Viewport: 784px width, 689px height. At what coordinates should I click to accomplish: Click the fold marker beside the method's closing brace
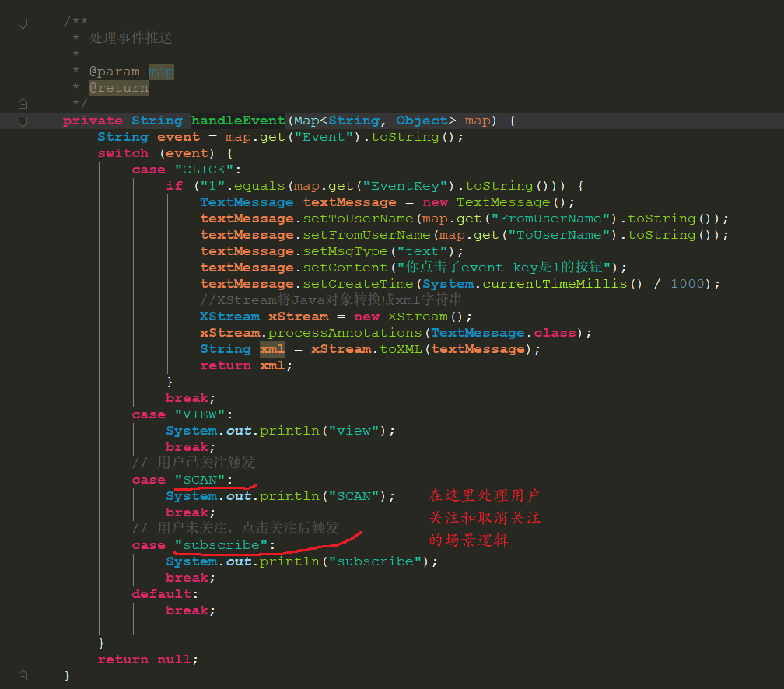(23, 676)
